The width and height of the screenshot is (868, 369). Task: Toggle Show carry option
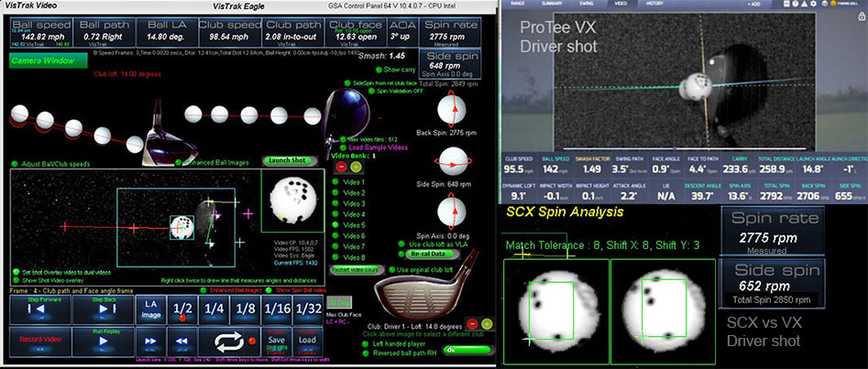coord(379,70)
